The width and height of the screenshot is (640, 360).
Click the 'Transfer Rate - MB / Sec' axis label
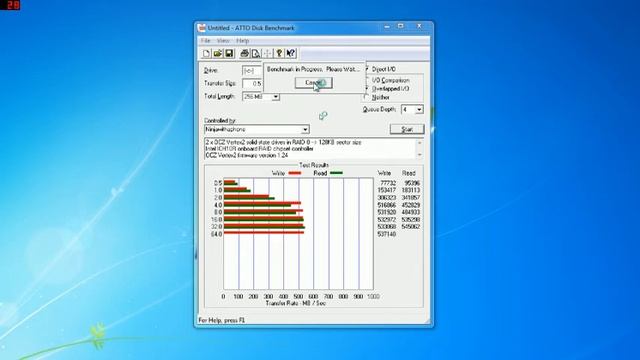(x=296, y=303)
